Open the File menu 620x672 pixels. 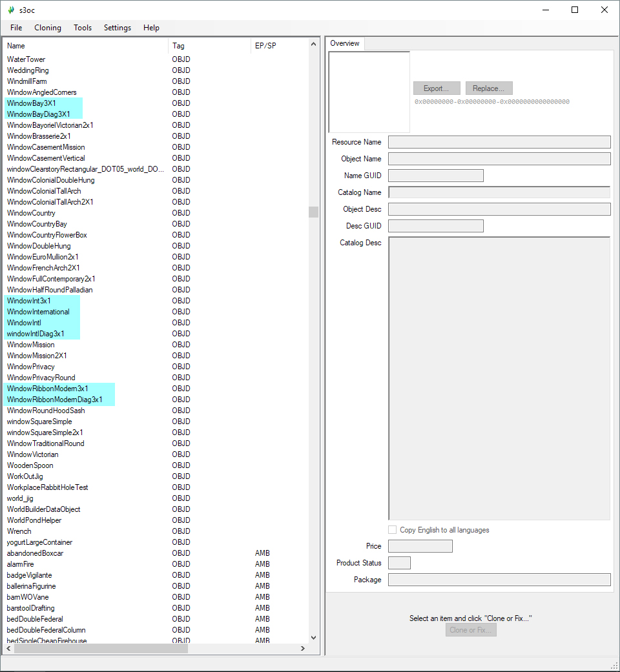16,27
